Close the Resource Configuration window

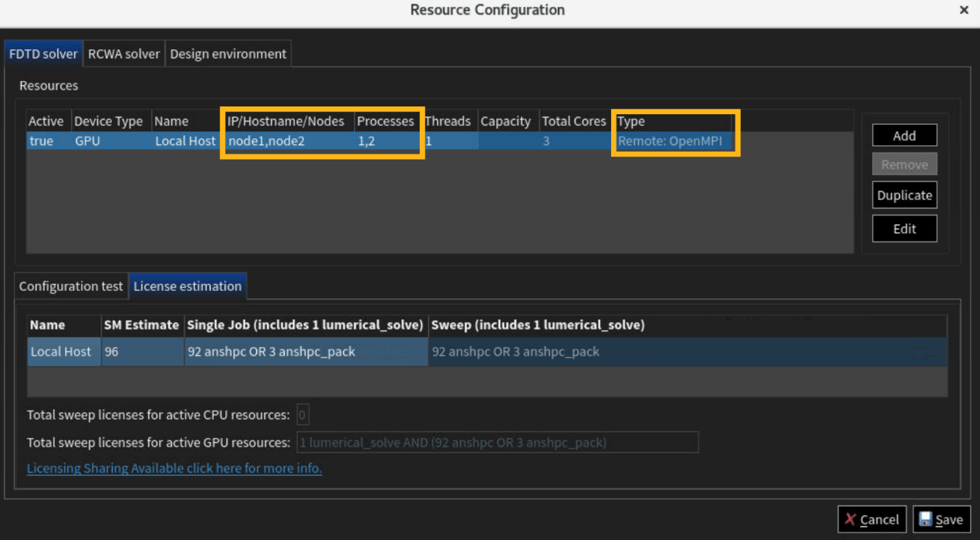[964, 11]
